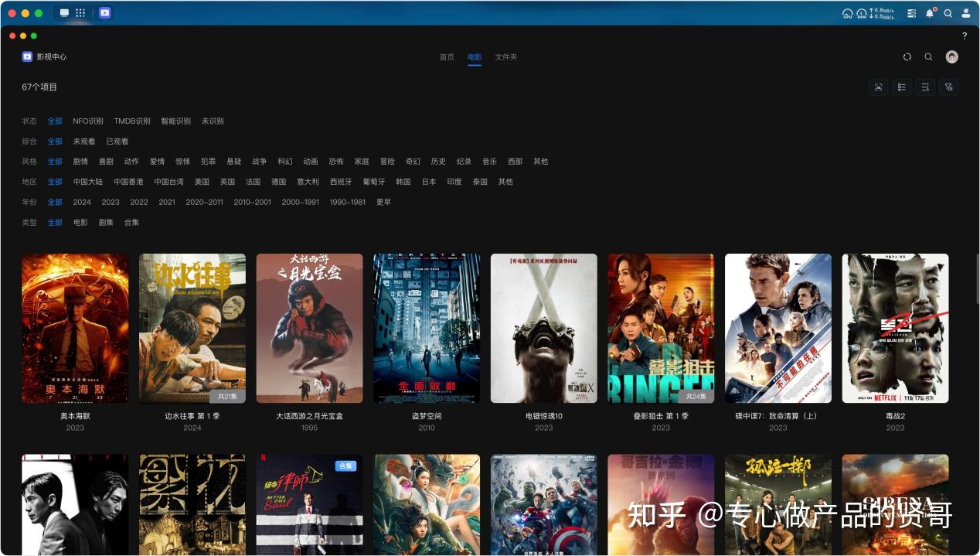Screen dimensions: 980x556
Task: Switch to list view mode
Action: click(901, 87)
